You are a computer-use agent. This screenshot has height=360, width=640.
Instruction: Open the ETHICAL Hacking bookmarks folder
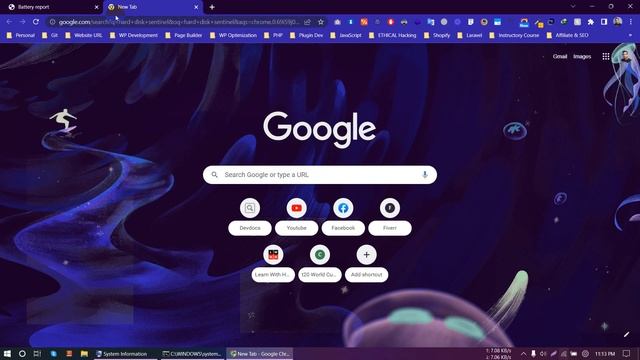point(393,36)
